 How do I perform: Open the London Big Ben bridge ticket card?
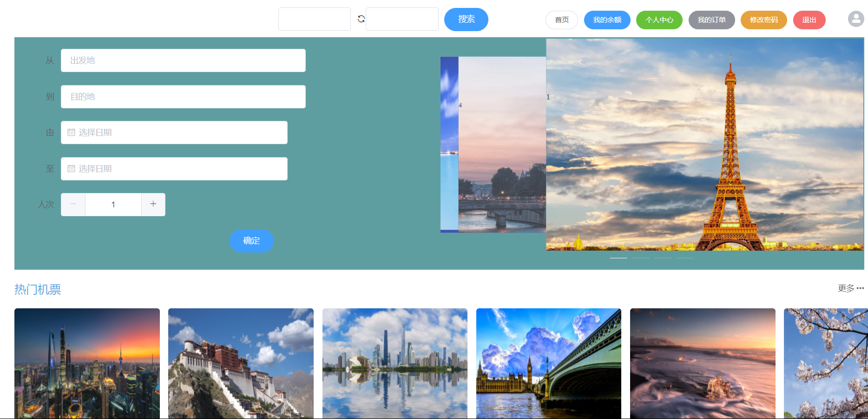[549, 363]
